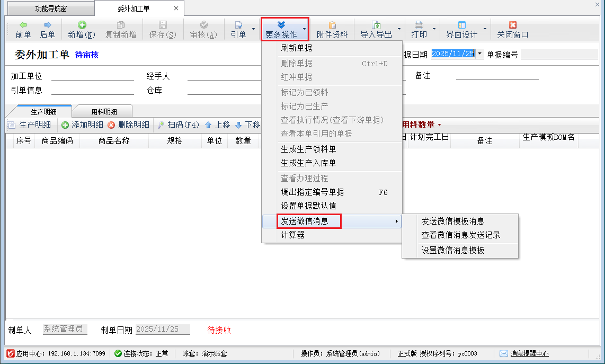This screenshot has width=605, height=364.
Task: Expand the 打印 dropdown arrow
Action: tap(434, 29)
